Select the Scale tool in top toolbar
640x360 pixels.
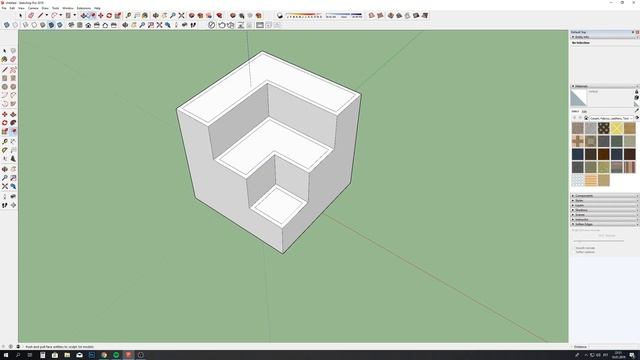[x=118, y=16]
